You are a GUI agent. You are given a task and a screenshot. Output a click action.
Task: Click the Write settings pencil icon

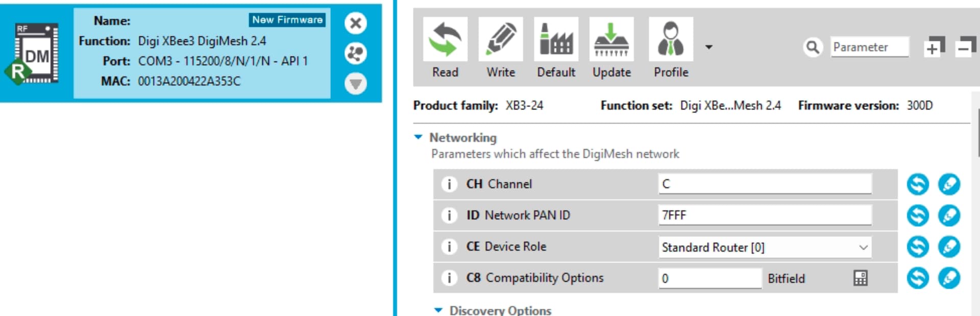tap(500, 39)
